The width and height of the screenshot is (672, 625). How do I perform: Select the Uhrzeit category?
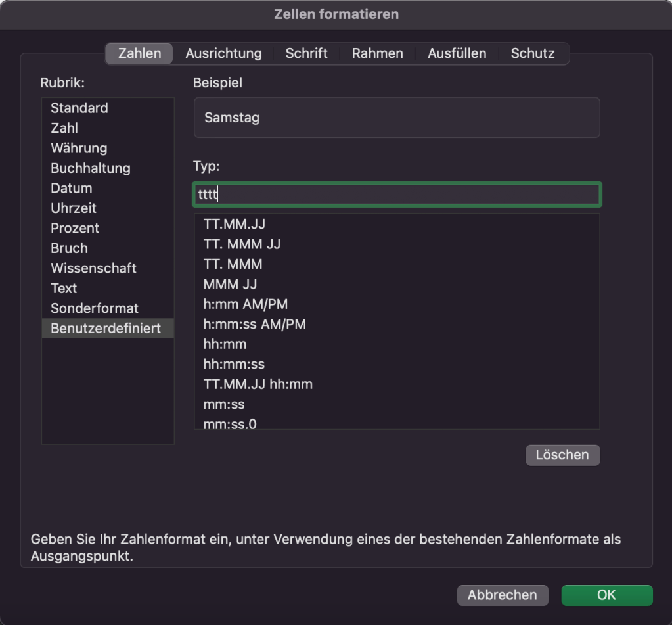[x=74, y=208]
